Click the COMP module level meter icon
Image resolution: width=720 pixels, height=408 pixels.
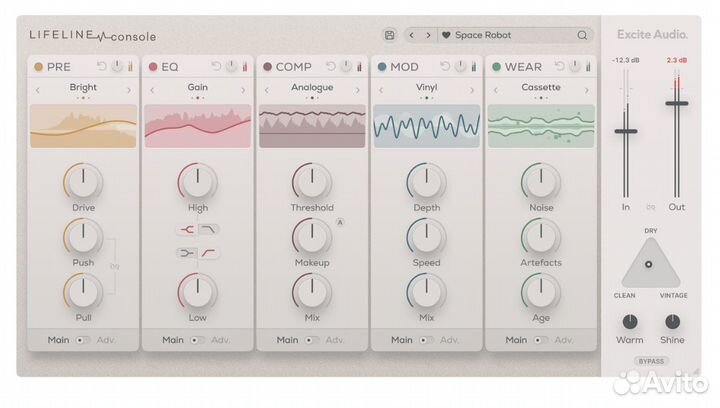359,67
